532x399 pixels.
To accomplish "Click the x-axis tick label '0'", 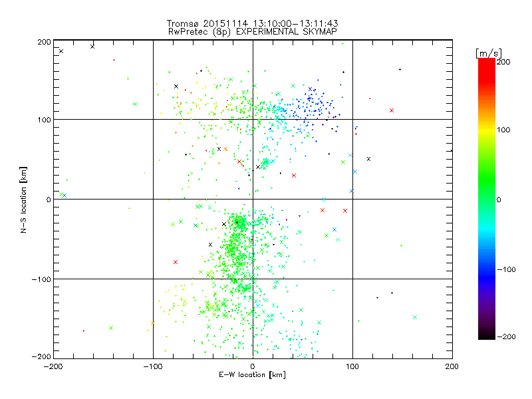I will (253, 366).
